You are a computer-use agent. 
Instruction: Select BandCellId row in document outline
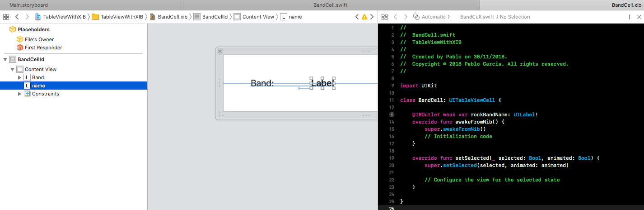(74, 59)
